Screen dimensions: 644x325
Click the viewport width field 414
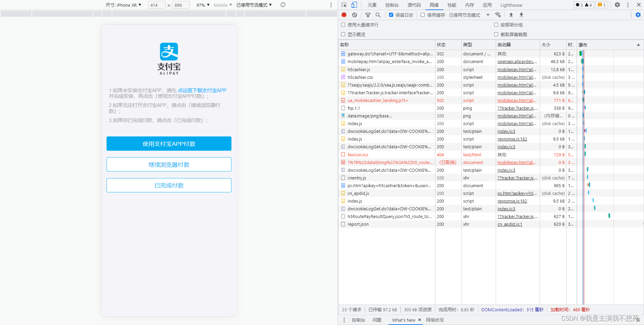157,5
